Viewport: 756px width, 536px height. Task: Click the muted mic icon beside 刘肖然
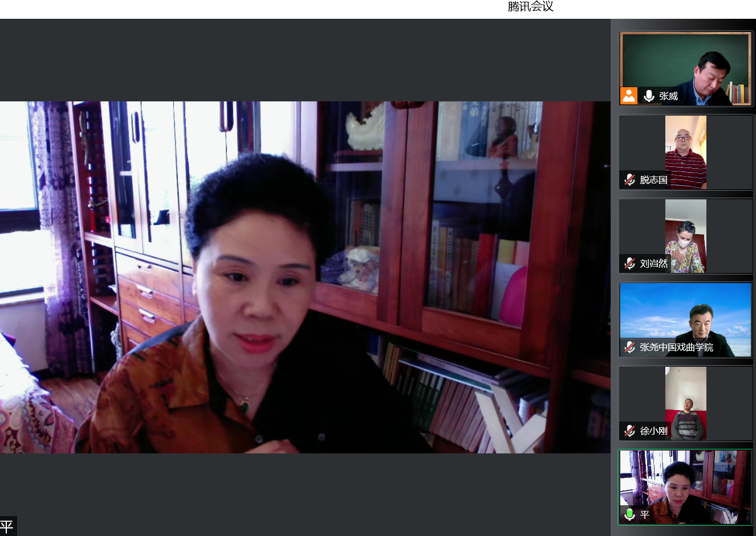(629, 263)
